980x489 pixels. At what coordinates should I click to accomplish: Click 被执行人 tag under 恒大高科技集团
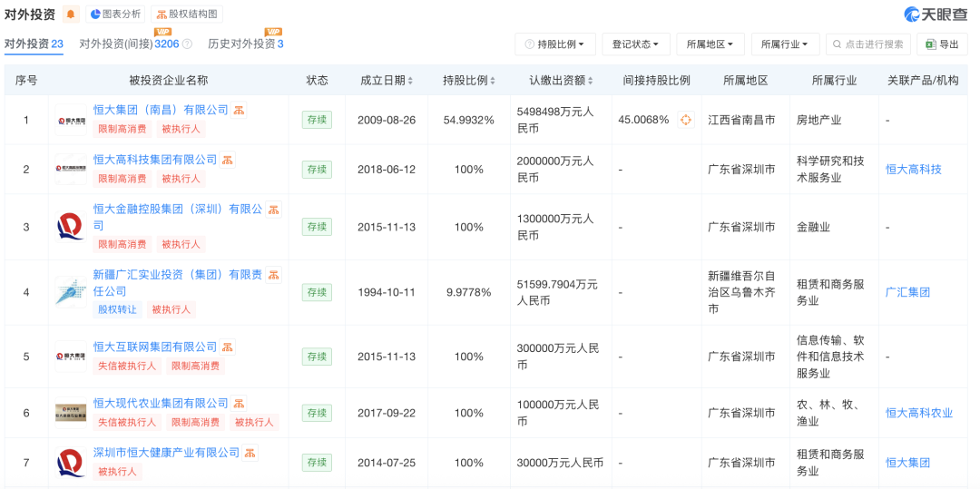pos(181,179)
